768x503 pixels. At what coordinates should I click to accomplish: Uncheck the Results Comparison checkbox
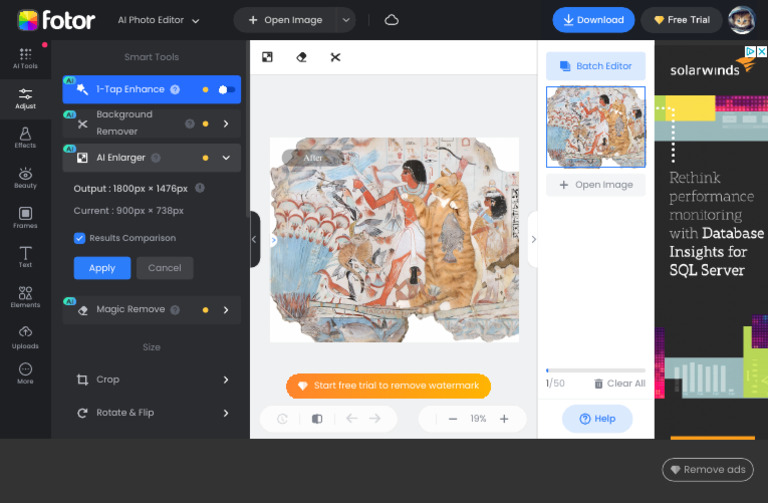(x=80, y=238)
